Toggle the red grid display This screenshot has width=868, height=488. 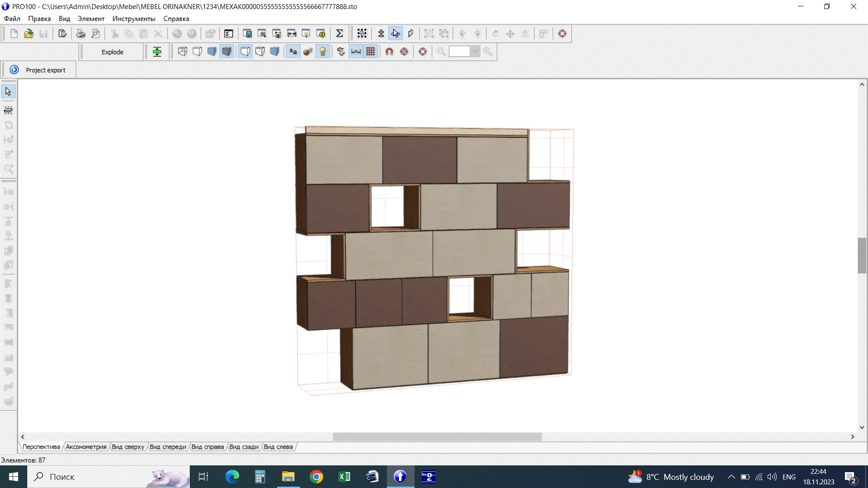point(371,52)
